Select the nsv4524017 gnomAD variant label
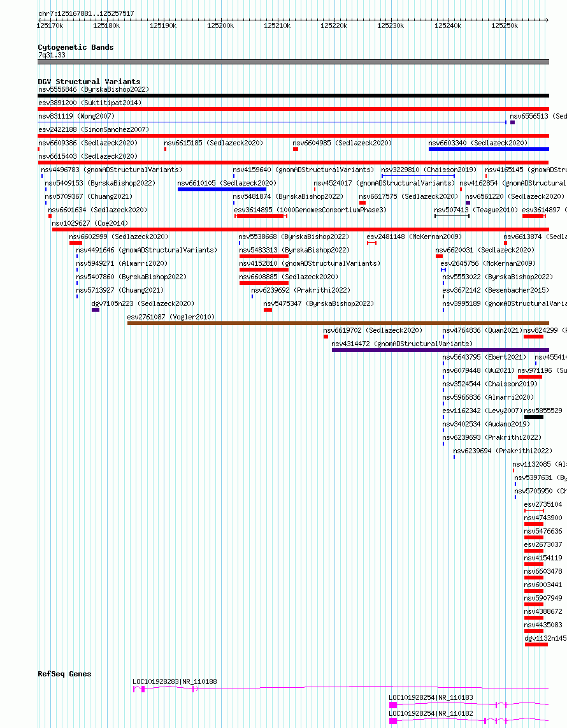 point(384,184)
